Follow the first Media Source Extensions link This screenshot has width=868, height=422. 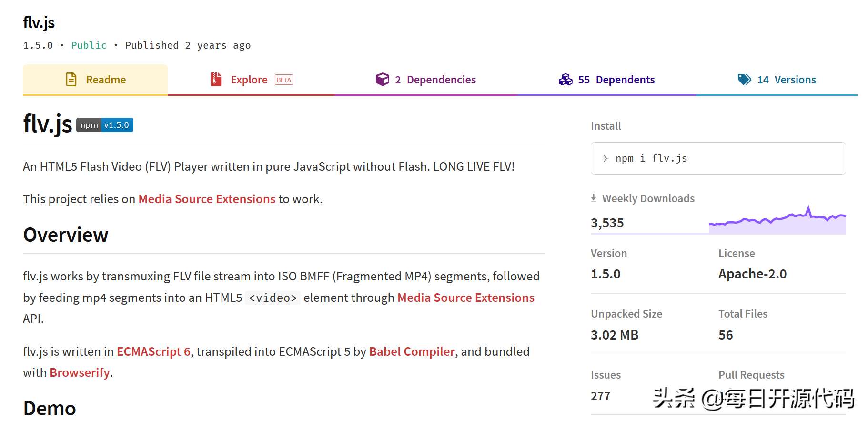(x=207, y=199)
